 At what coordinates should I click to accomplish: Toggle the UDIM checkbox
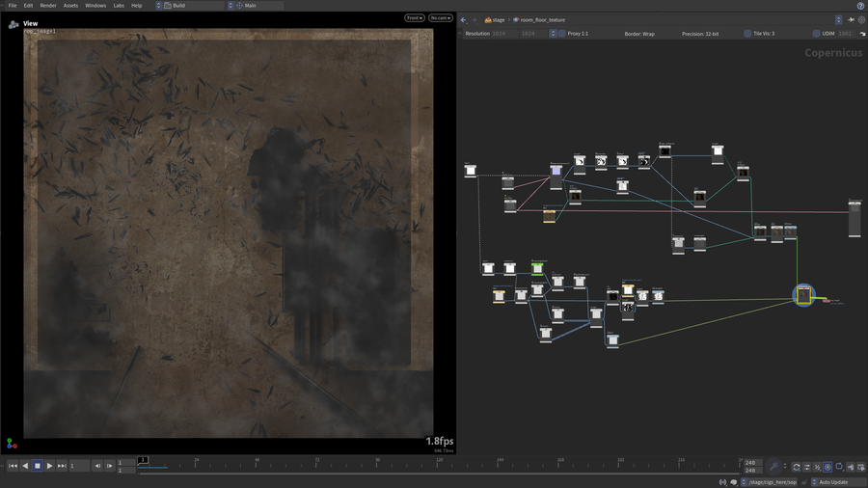(x=816, y=34)
